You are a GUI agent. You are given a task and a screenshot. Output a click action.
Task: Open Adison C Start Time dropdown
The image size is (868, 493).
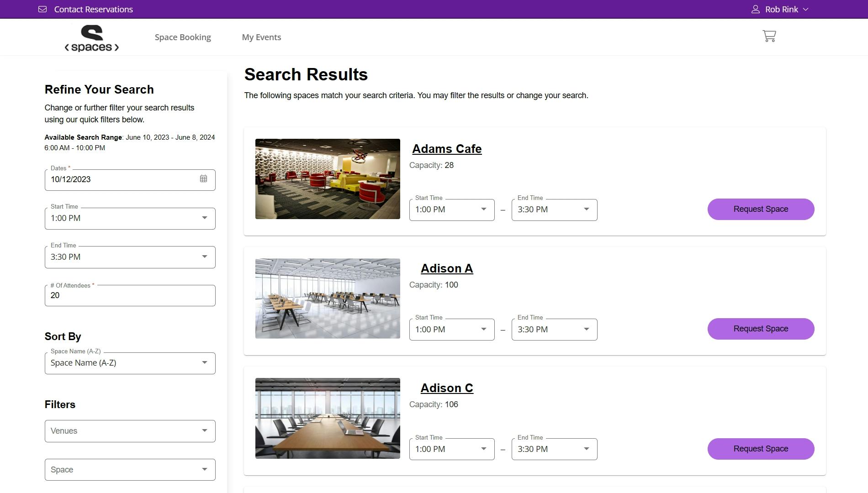click(x=452, y=449)
